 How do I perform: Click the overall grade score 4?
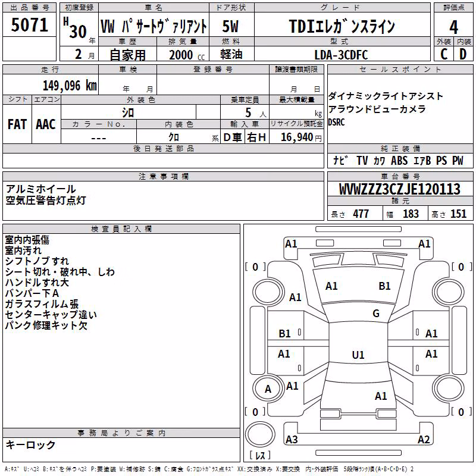pyautogui.click(x=453, y=27)
